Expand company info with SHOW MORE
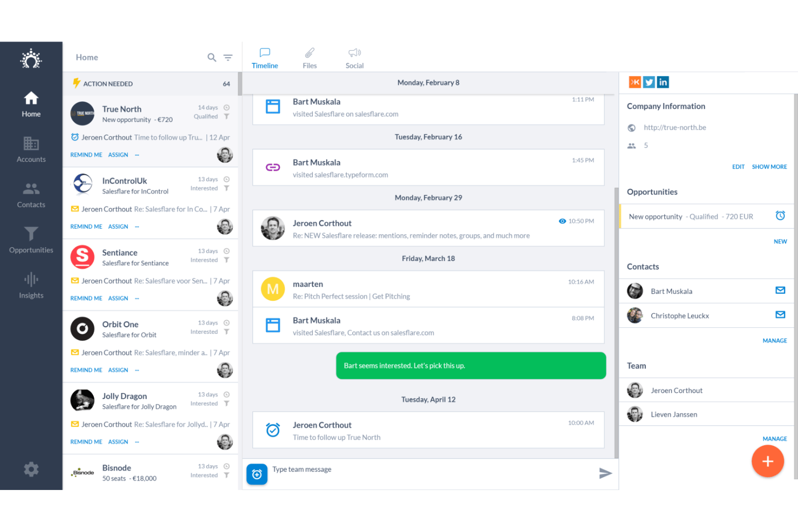The image size is (798, 532). [769, 167]
